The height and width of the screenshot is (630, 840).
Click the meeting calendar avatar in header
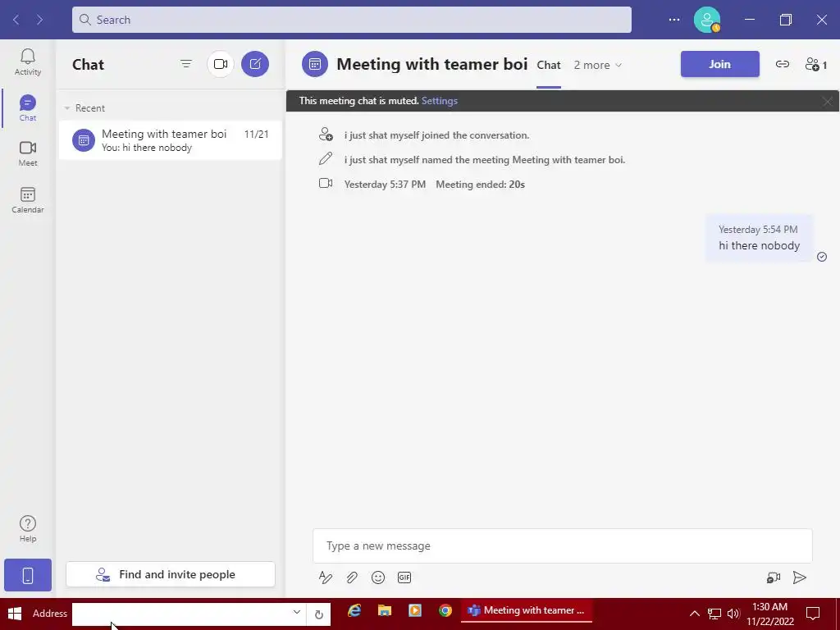[x=315, y=64]
